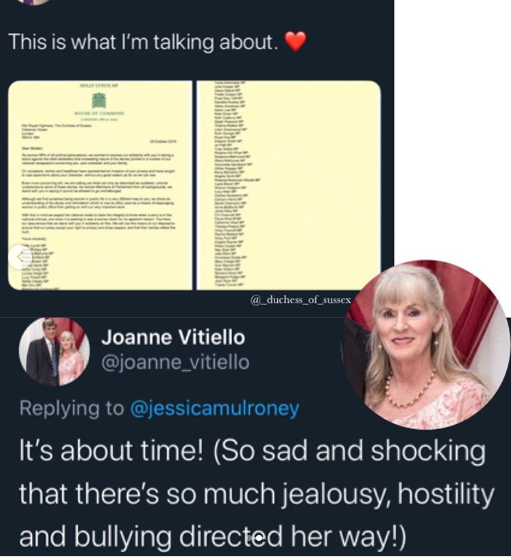Open the @joanne_vitiello handle
Viewport: 511px width, 560px height.
(x=175, y=362)
